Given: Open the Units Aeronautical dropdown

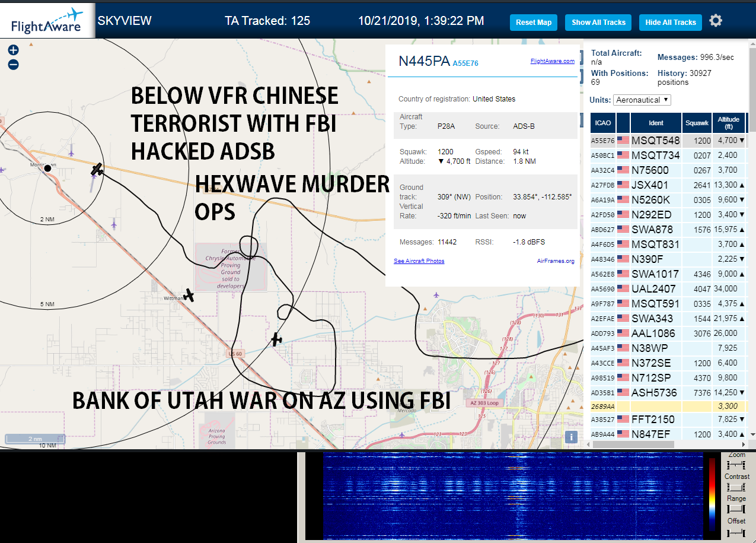Looking at the screenshot, I should coord(642,100).
